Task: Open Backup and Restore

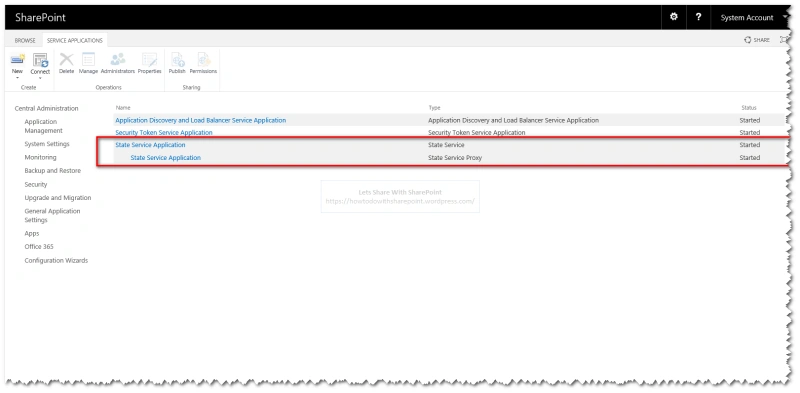Action: (53, 170)
